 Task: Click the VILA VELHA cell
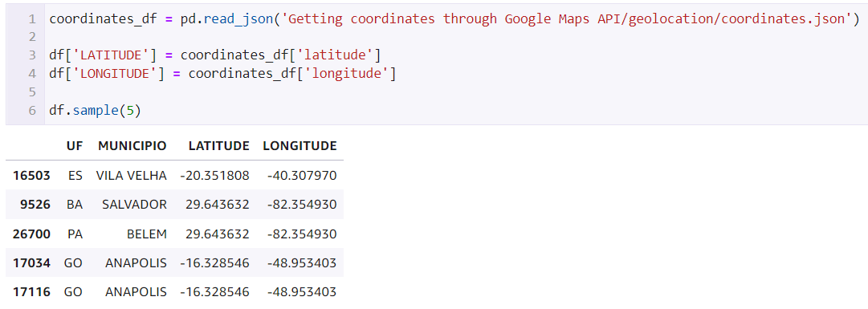click(x=131, y=176)
